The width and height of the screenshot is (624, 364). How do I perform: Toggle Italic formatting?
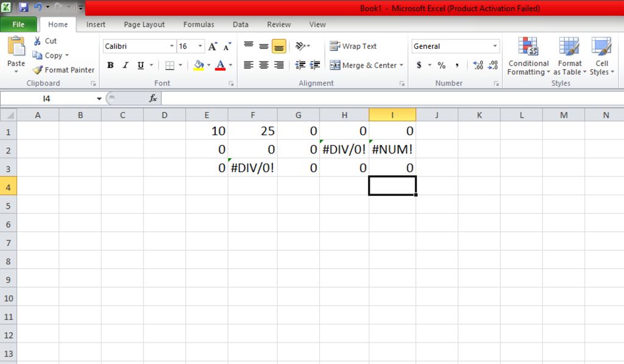[x=126, y=65]
